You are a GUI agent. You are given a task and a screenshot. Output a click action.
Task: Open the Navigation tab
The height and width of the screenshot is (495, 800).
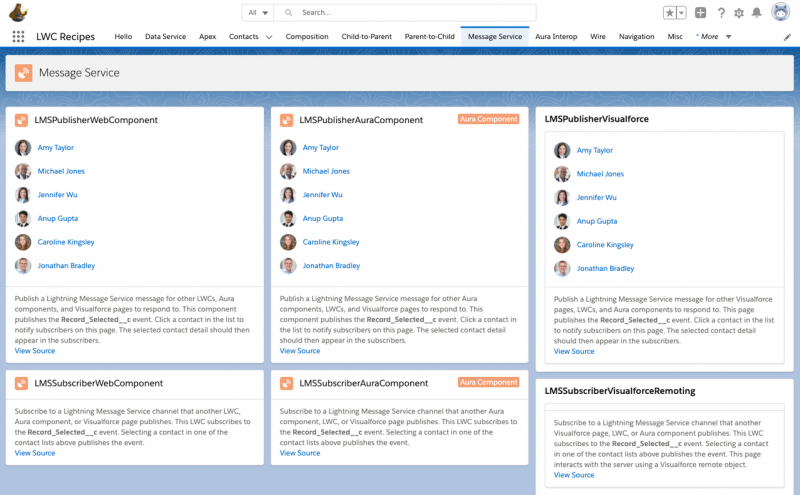point(636,37)
